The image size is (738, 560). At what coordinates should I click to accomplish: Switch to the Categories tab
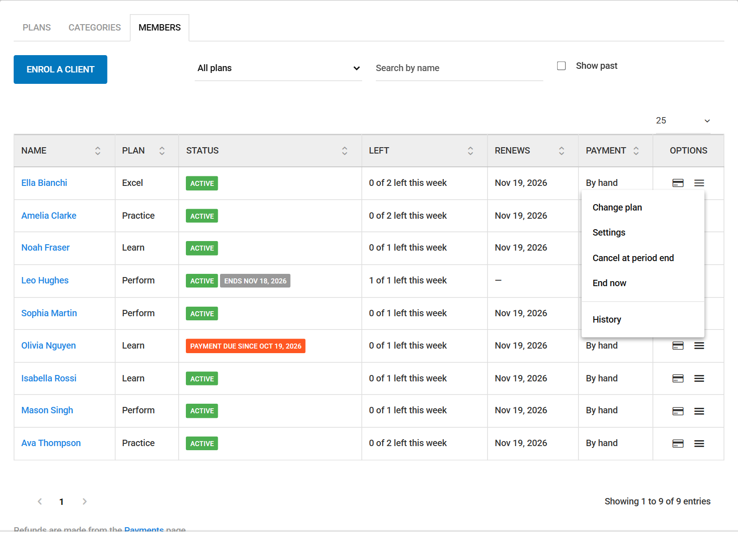pos(95,28)
